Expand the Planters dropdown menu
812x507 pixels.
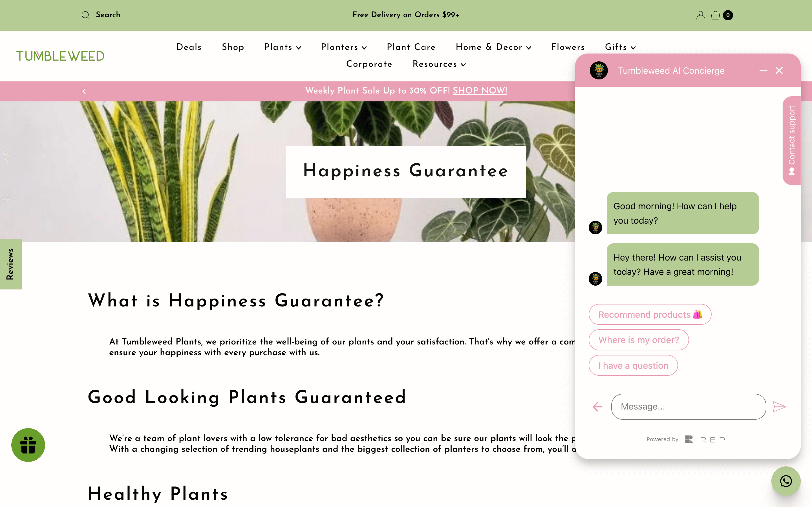(344, 47)
